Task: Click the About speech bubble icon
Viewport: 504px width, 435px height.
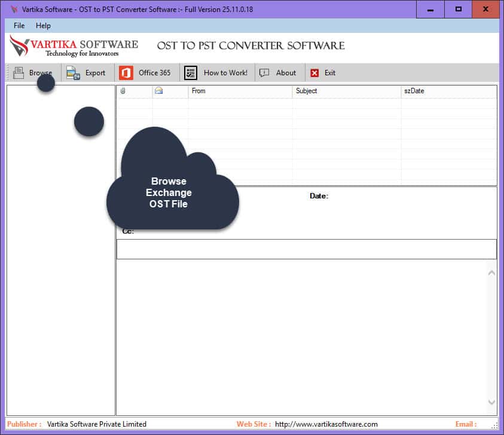Action: tap(264, 73)
